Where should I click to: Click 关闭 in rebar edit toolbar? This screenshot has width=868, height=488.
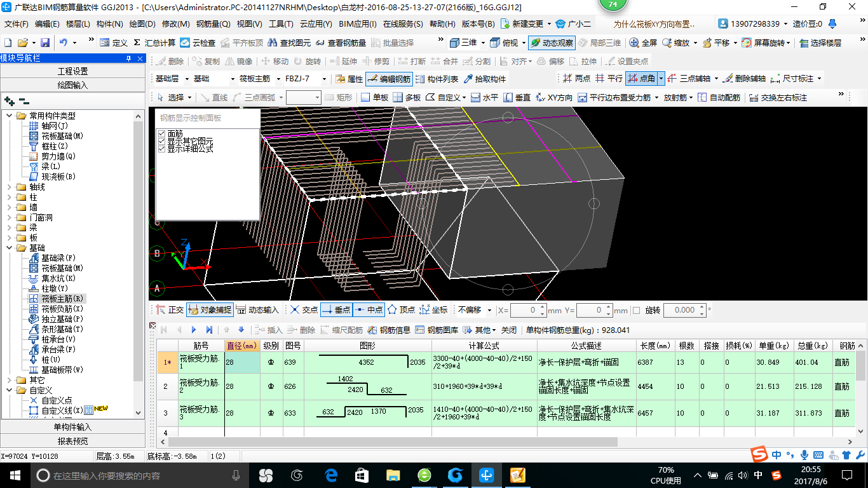click(x=509, y=330)
